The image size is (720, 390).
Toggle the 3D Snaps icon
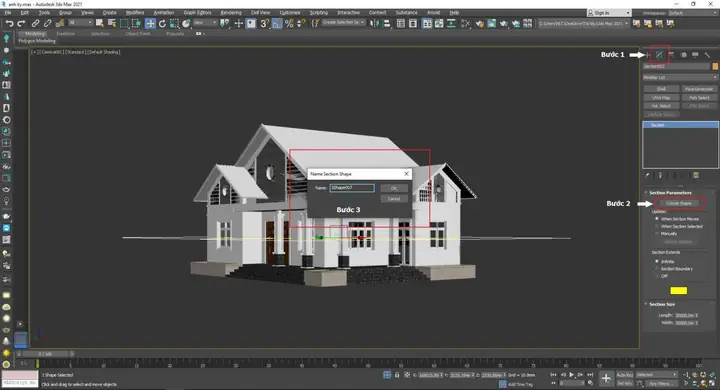pyautogui.click(x=264, y=23)
